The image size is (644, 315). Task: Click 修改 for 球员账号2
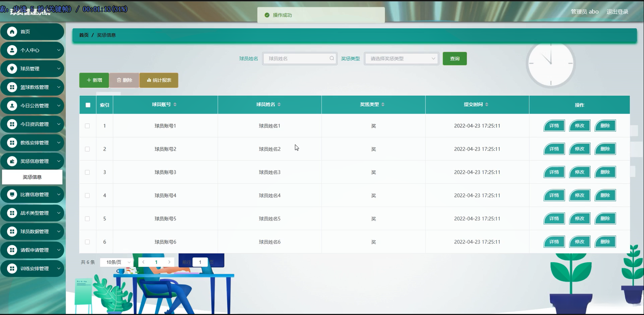579,149
